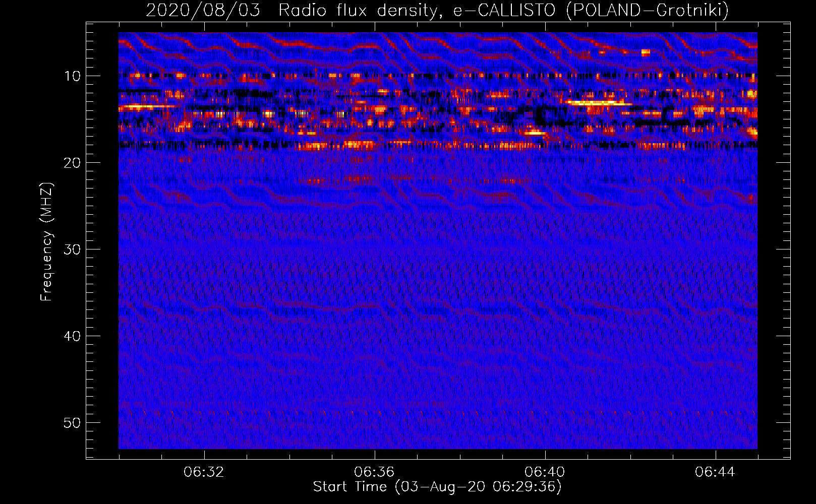Click the 06:44 time tick label
The image size is (816, 504).
coord(715,472)
